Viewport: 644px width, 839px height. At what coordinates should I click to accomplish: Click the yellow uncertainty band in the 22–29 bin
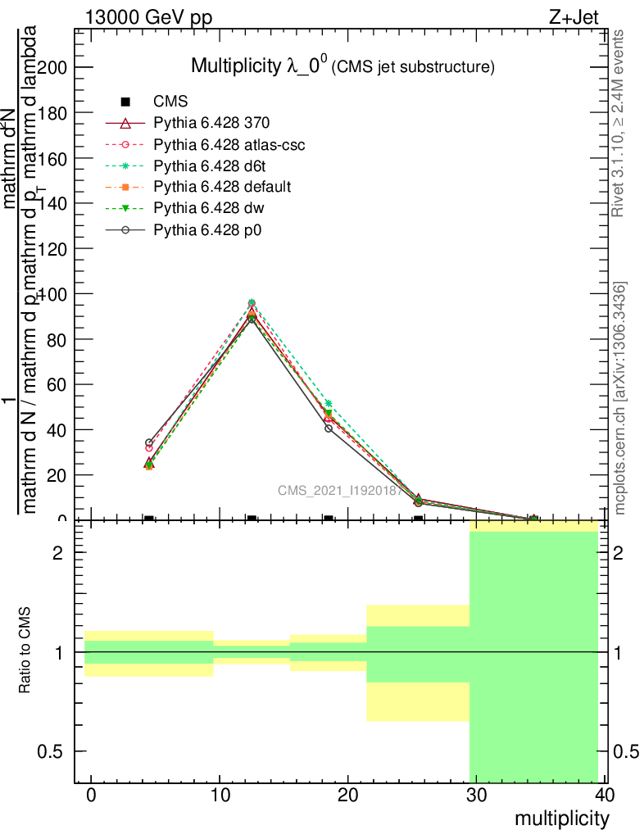pos(418,703)
